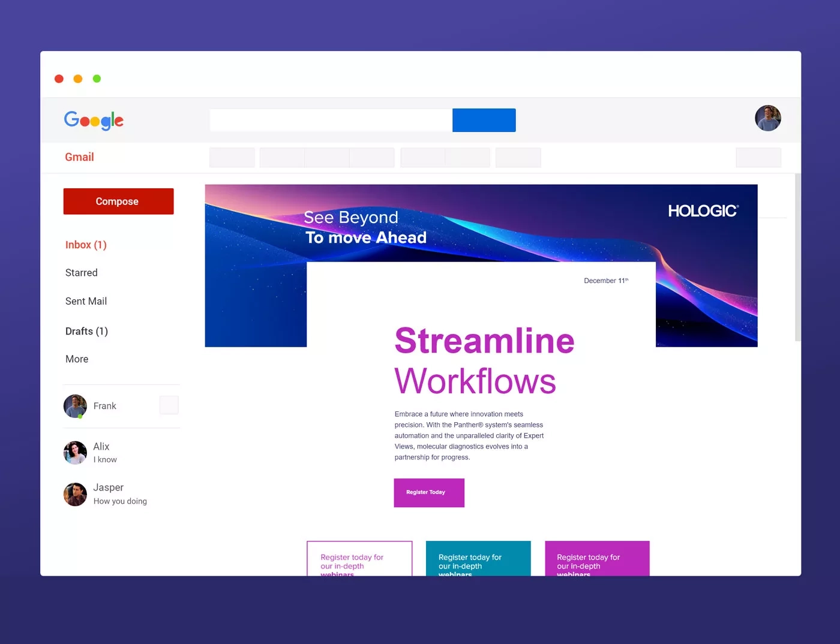Click the Hologic logo in banner
The image size is (840, 644).
[703, 211]
